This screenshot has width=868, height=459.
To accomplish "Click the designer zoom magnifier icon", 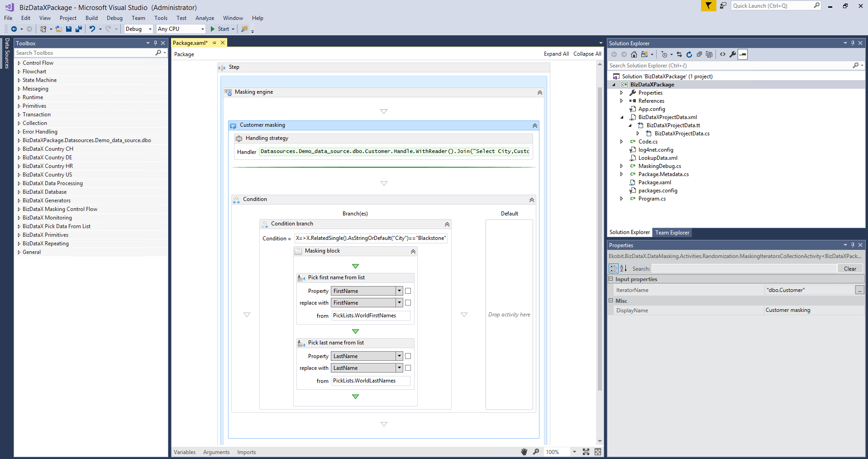I will click(x=536, y=452).
